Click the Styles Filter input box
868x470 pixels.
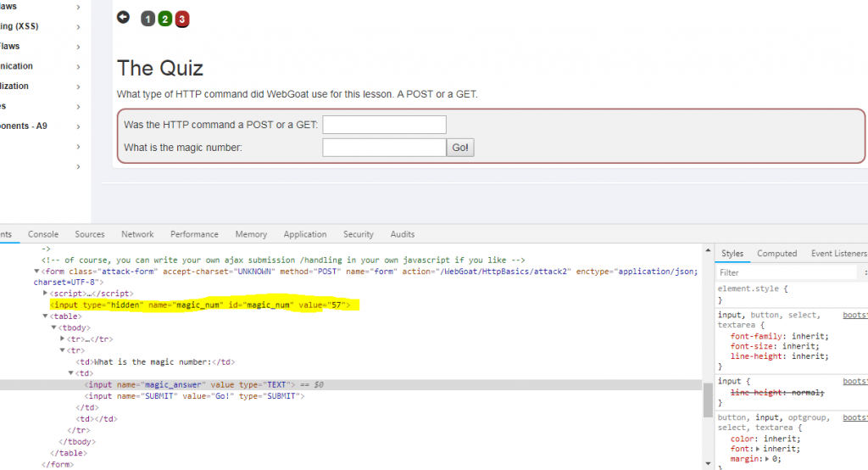pos(786,272)
